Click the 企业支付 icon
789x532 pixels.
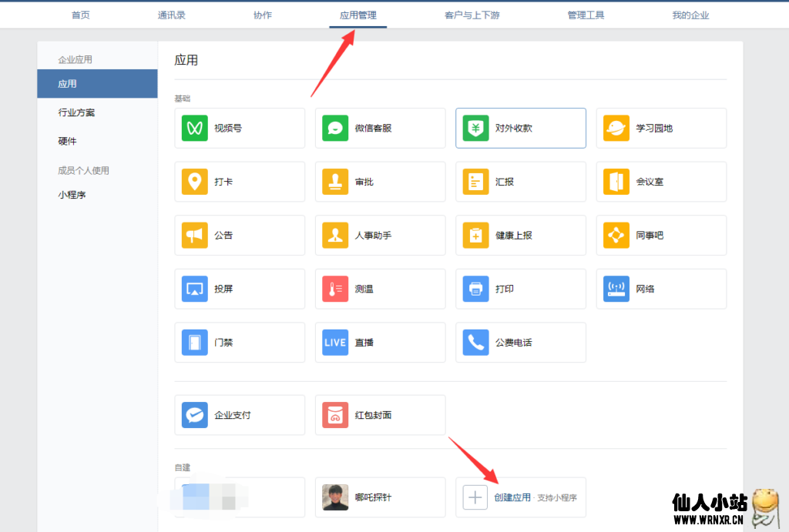tap(195, 415)
